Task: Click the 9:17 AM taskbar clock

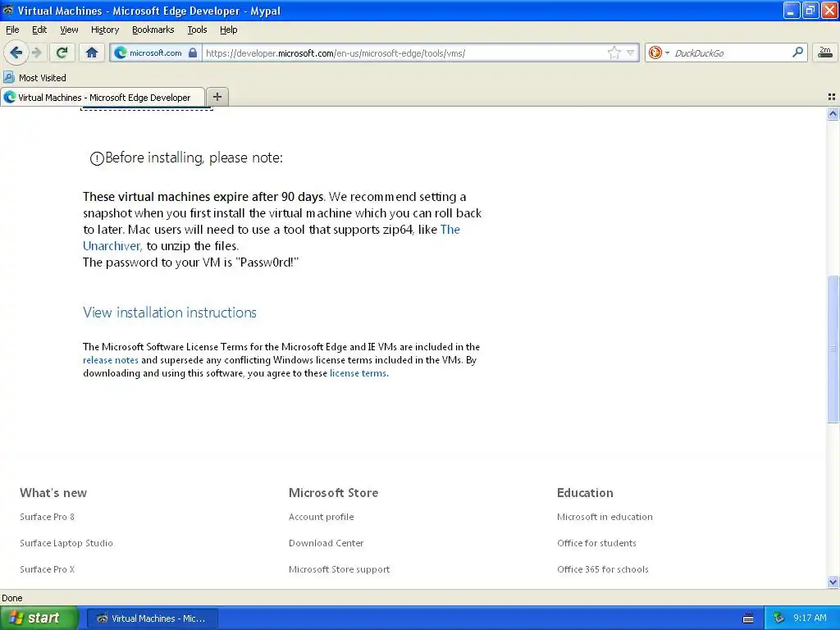Action: tap(810, 619)
